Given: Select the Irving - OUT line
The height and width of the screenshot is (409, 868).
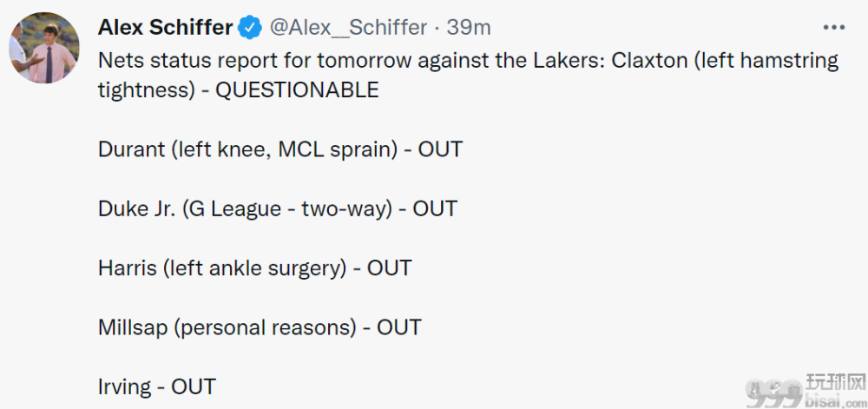Looking at the screenshot, I should (x=156, y=386).
